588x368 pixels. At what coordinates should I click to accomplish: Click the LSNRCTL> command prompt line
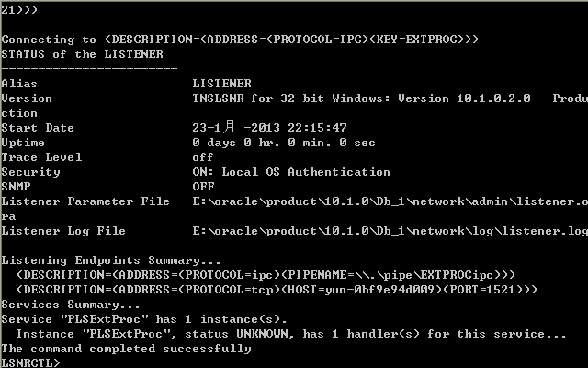(30, 362)
